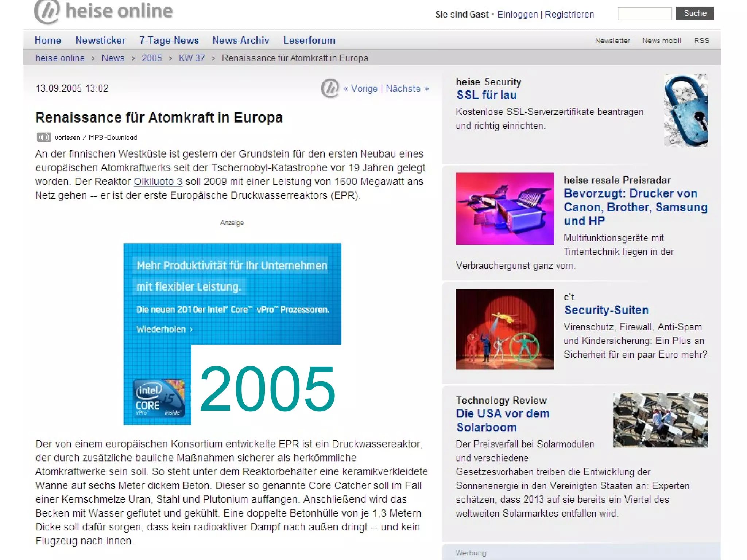
Task: Click the heise online logo
Action: click(x=103, y=11)
